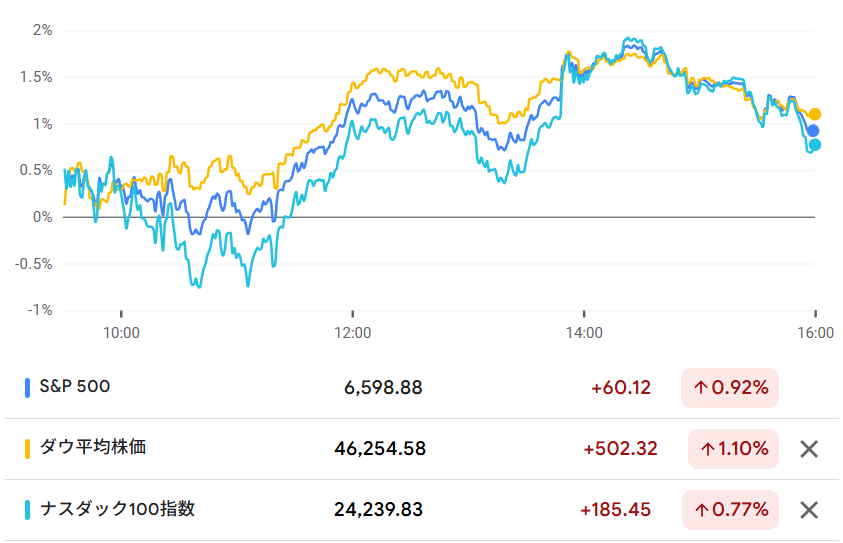Click the cyan Nasdaq endpoint dot on chart
This screenshot has width=843, height=543.
(x=814, y=145)
